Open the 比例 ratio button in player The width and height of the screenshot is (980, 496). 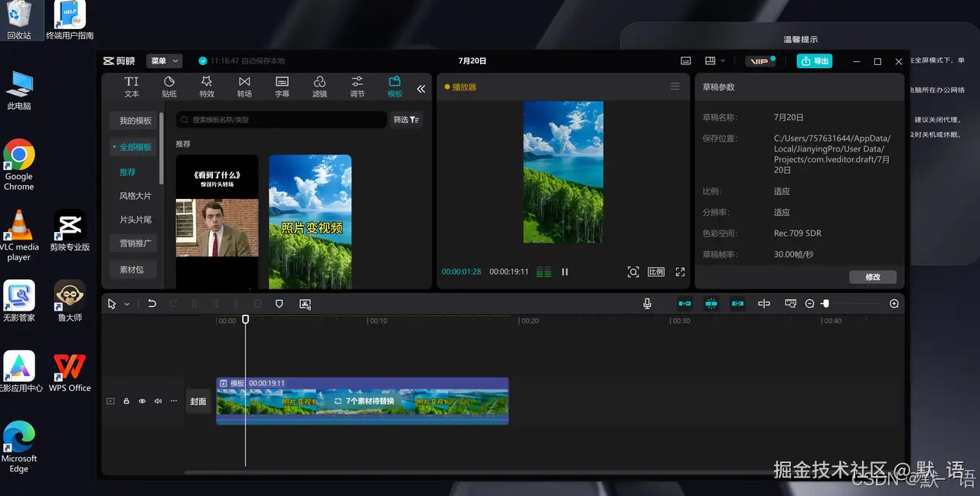click(x=656, y=272)
